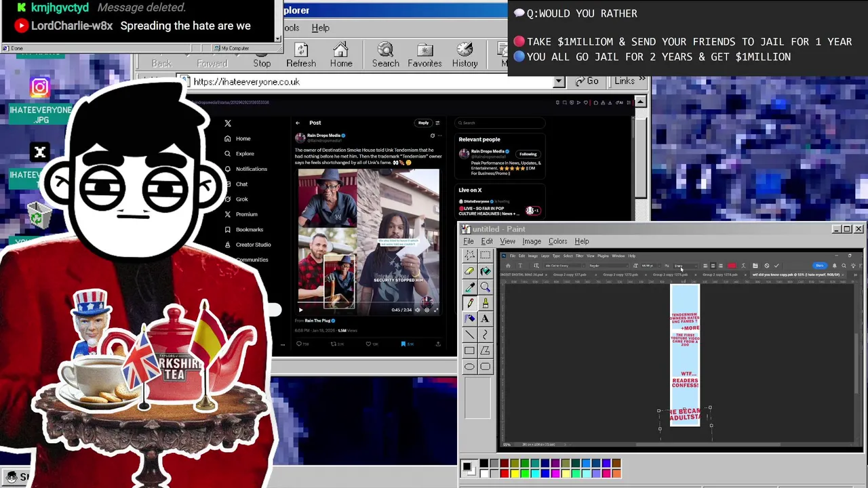This screenshot has height=488, width=868.
Task: Expand Photoshop's hidden document tabs chevron
Action: pyautogui.click(x=855, y=274)
